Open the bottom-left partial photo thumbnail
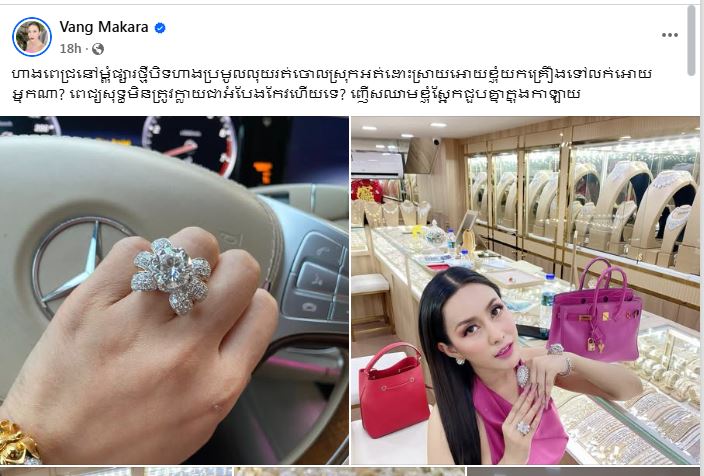704x476 pixels. point(116,472)
